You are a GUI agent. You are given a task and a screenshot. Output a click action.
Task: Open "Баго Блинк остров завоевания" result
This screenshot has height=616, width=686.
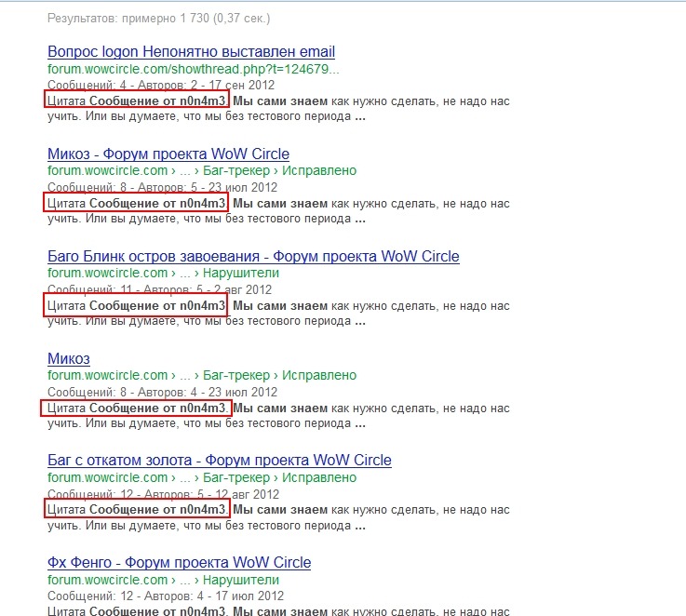[x=253, y=257]
